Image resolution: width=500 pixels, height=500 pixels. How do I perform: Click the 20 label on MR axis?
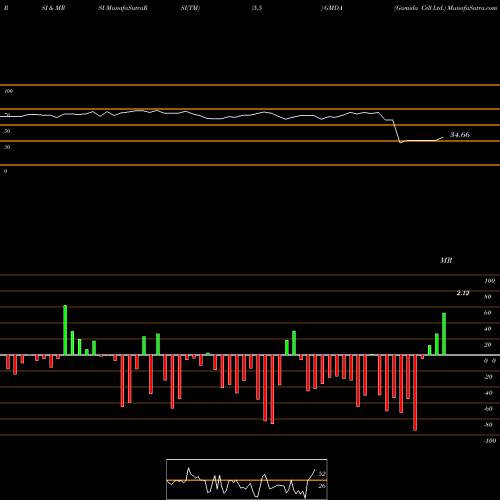[x=488, y=345]
